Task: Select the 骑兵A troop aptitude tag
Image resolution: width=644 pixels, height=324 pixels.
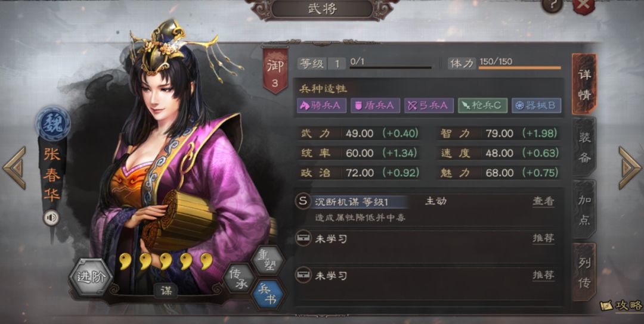Action: 321,105
